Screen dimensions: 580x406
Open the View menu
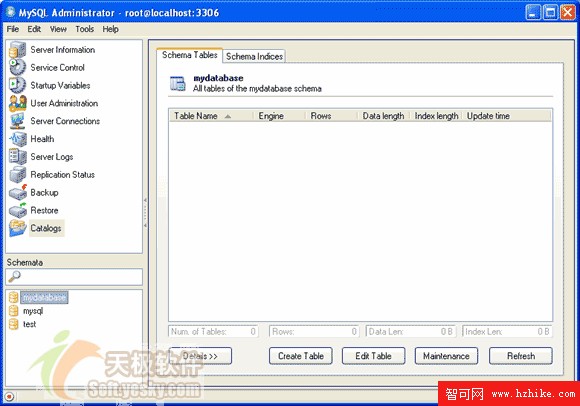[58, 29]
